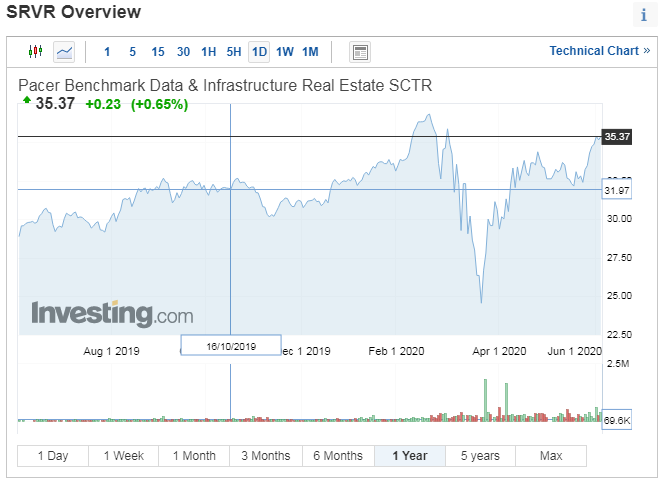Click the 22.50 price axis label
The height and width of the screenshot is (487, 669).
[619, 334]
